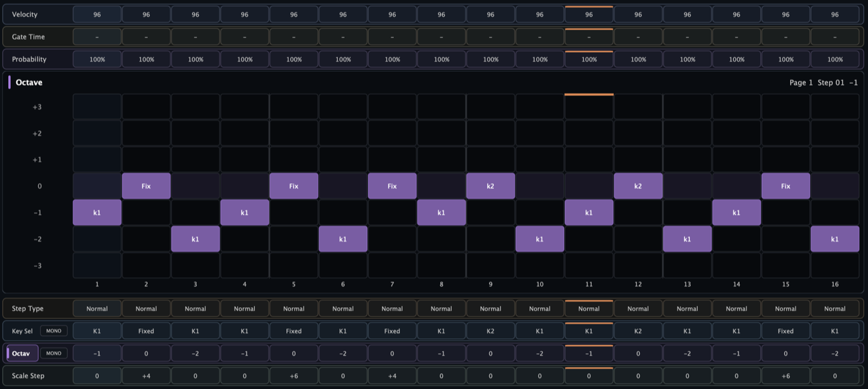Click the empty -3 octave cell on step 1
The width and height of the screenshot is (868, 389).
tap(97, 266)
